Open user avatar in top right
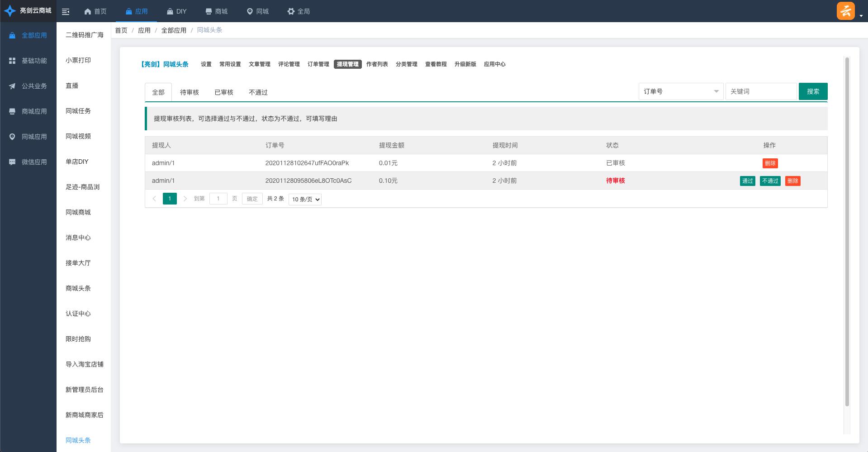 coord(845,11)
